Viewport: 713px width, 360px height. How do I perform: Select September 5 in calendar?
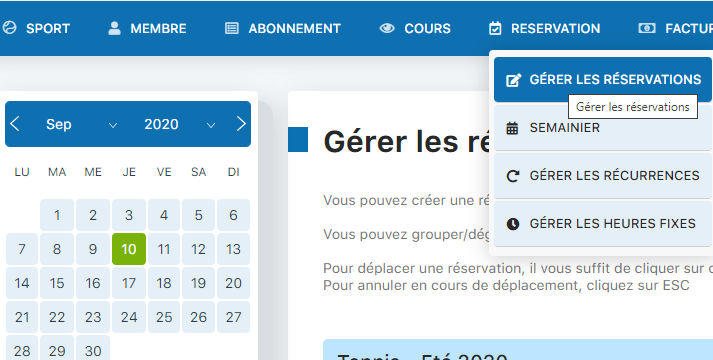[198, 215]
